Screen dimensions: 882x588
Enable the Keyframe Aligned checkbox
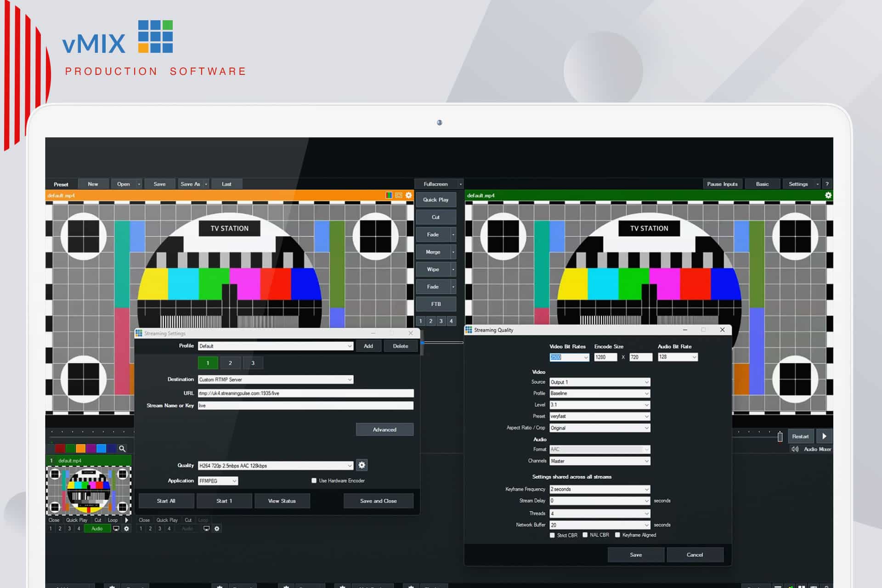point(617,535)
